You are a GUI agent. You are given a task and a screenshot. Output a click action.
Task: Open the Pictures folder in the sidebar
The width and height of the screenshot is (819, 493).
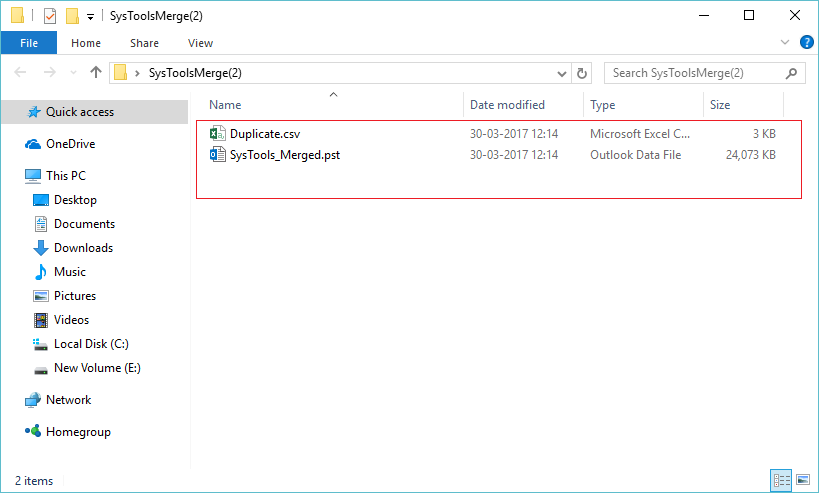coord(75,296)
